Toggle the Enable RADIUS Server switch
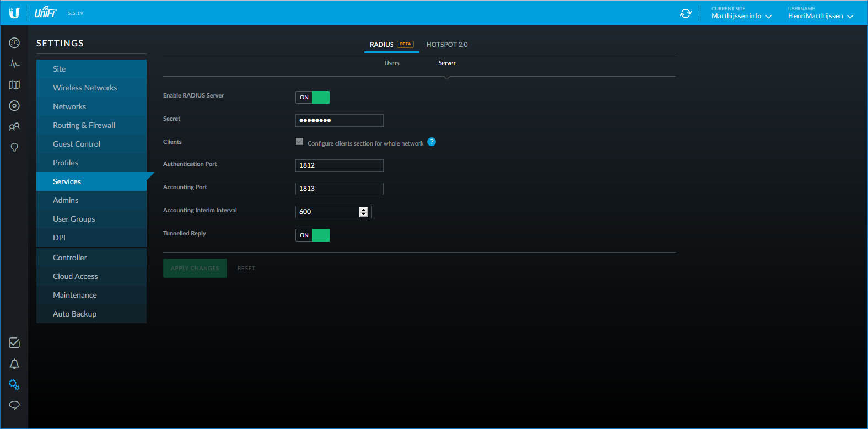The width and height of the screenshot is (868, 429). pyautogui.click(x=312, y=98)
